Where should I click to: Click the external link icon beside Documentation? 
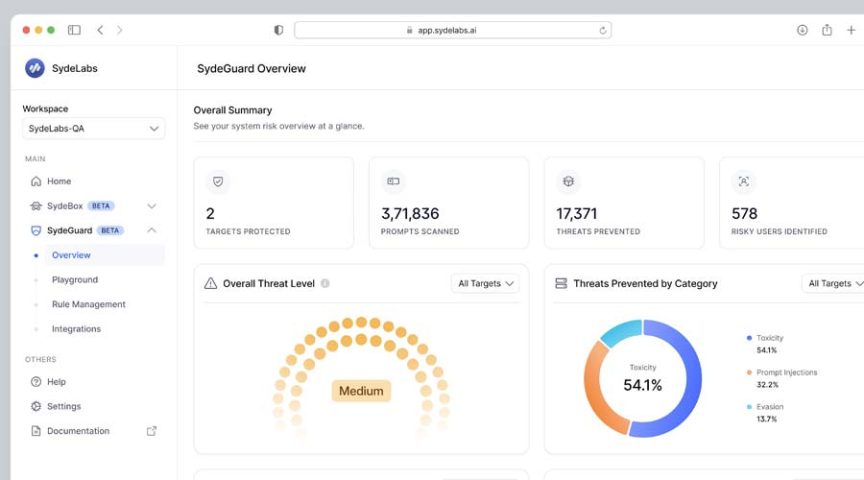pos(152,431)
